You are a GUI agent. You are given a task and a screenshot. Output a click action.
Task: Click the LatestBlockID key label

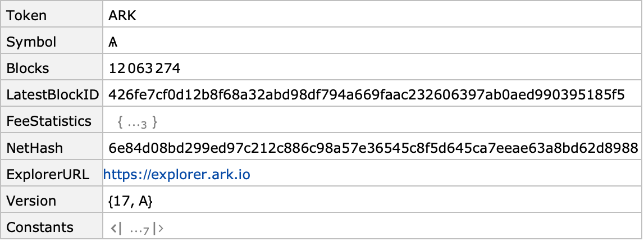point(53,95)
